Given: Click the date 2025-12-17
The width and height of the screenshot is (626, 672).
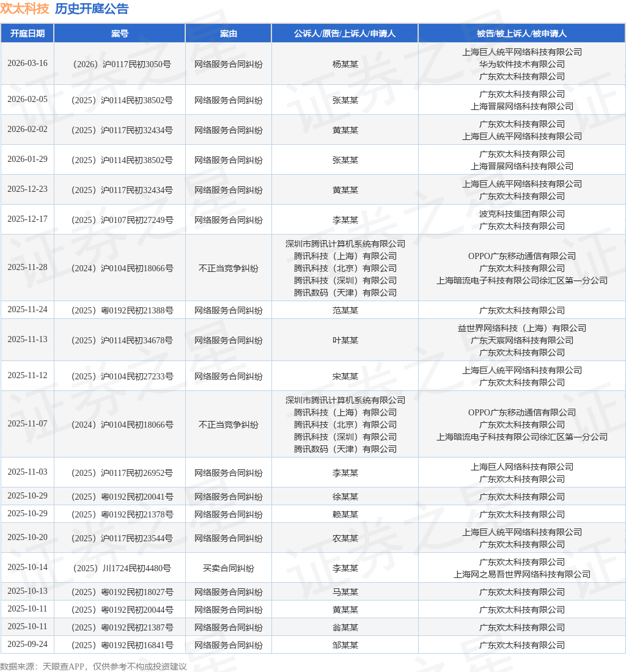Looking at the screenshot, I should click(28, 219).
